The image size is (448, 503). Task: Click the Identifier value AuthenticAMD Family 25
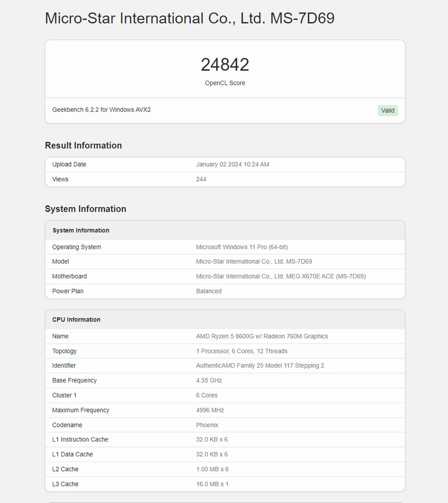pyautogui.click(x=260, y=366)
